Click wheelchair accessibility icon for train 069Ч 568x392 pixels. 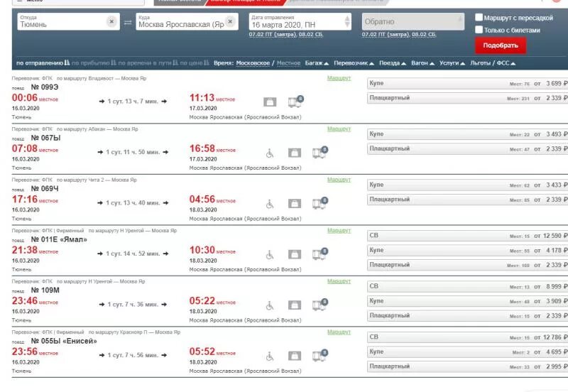point(270,205)
